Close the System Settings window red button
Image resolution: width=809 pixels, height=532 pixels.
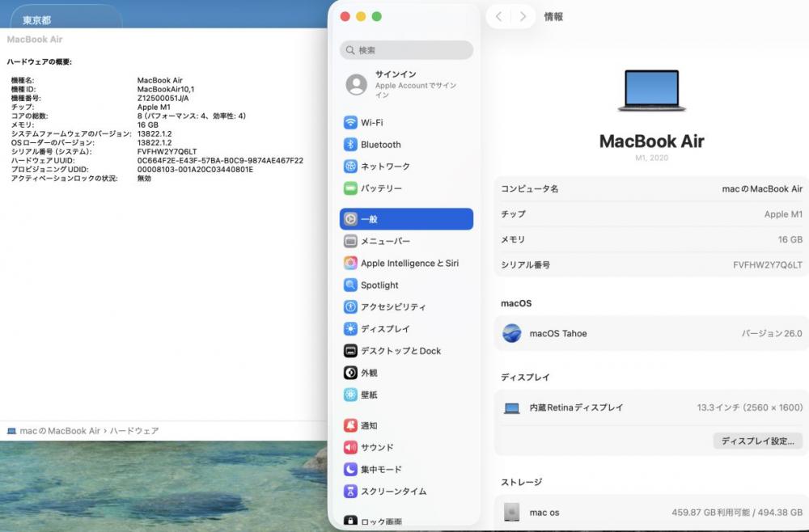pos(345,16)
